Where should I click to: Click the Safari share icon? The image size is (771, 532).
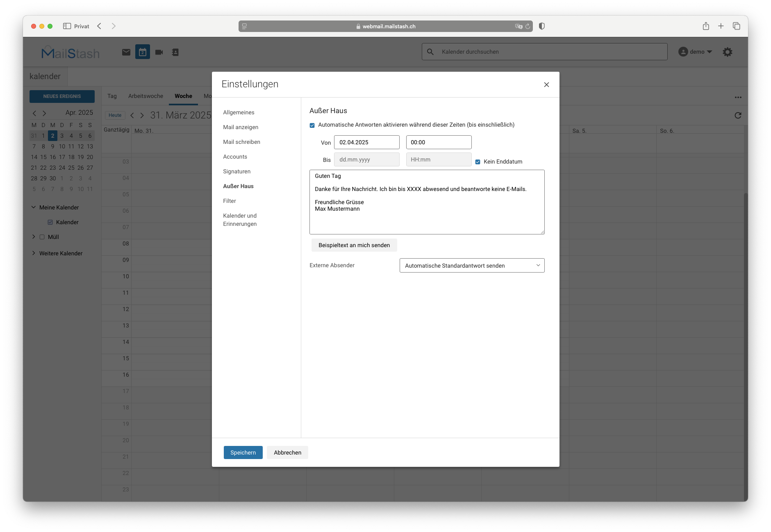click(x=706, y=26)
